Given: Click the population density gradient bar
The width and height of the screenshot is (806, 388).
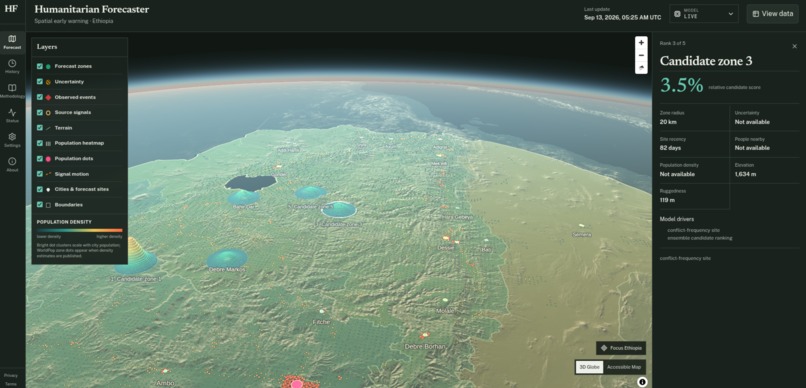Looking at the screenshot, I should pos(80,230).
